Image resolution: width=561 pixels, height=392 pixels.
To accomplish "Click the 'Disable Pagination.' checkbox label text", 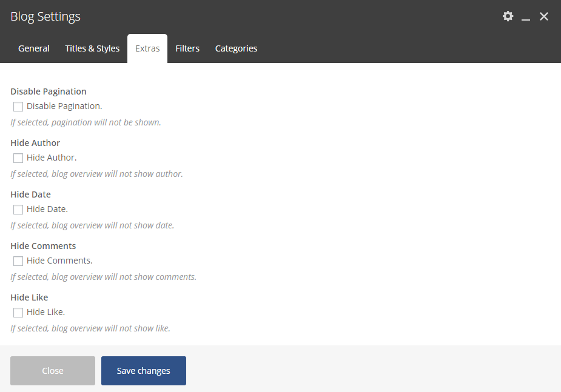I will click(x=64, y=106).
